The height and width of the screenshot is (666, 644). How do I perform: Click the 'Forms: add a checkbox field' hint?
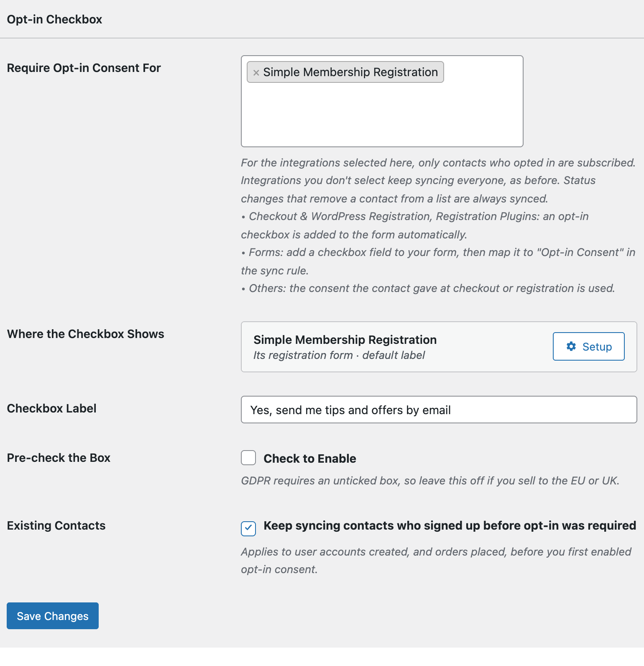point(438,261)
